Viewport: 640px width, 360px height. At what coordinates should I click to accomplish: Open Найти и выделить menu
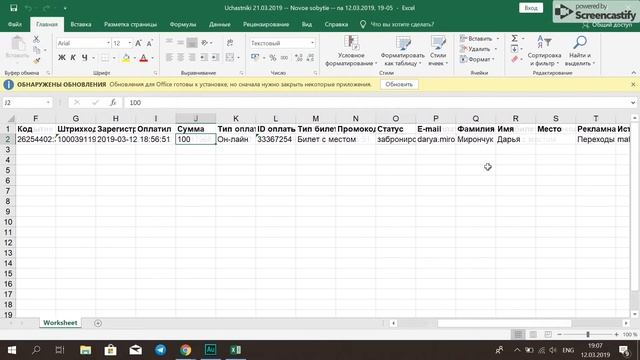pyautogui.click(x=580, y=51)
